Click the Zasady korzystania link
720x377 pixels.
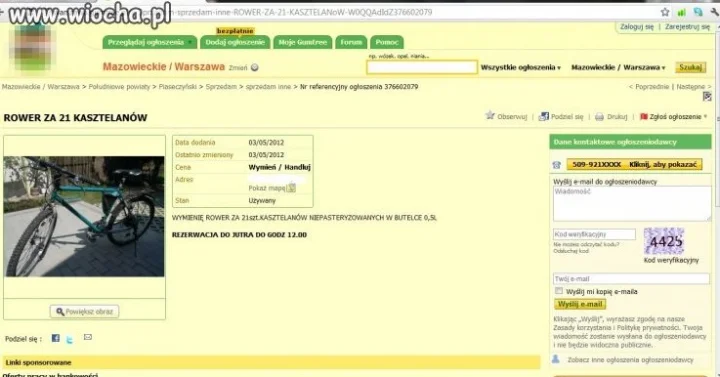point(582,327)
